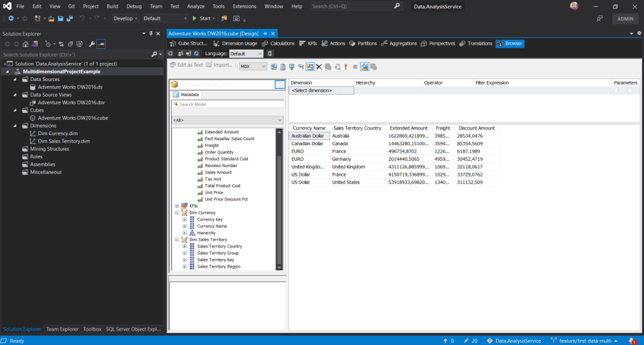The image size is (644, 345).
Task: Toggle the second Parameters checkbox
Action: coord(630,90)
